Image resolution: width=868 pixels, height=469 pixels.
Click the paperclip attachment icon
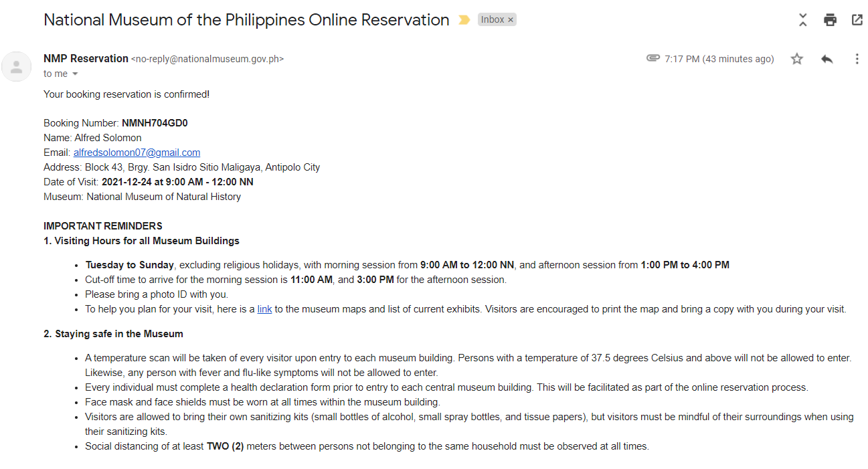click(653, 58)
